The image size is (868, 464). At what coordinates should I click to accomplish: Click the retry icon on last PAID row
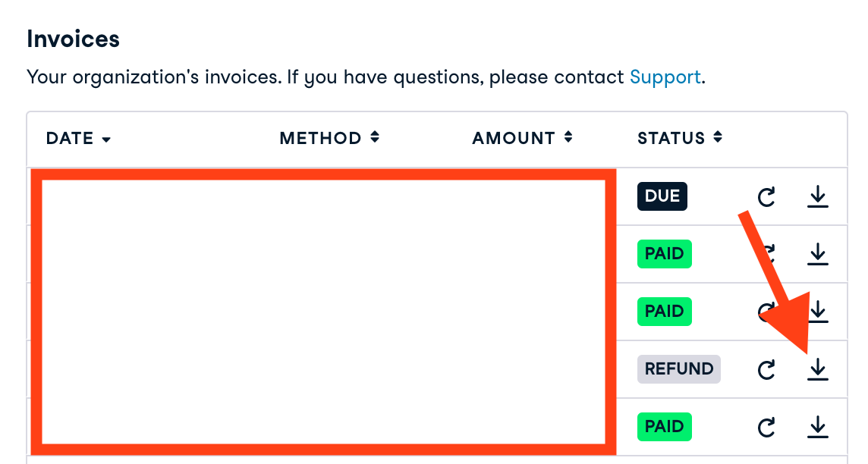click(x=767, y=427)
